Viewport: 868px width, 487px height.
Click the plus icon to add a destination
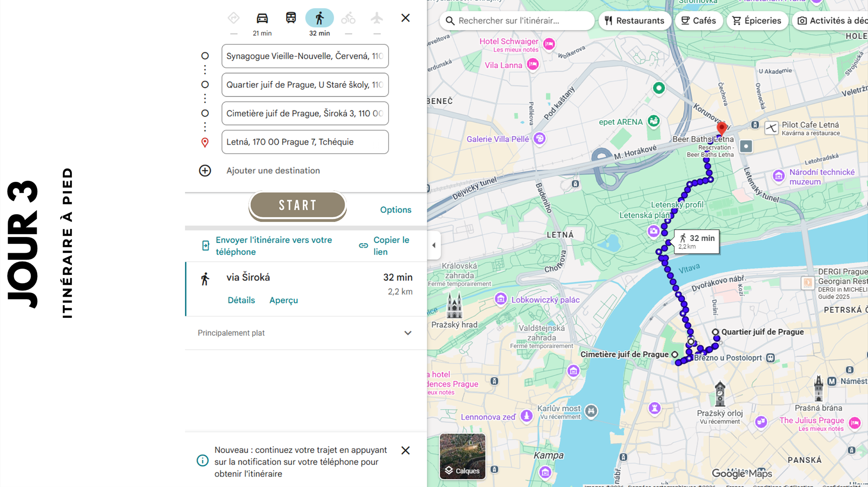[x=205, y=170]
